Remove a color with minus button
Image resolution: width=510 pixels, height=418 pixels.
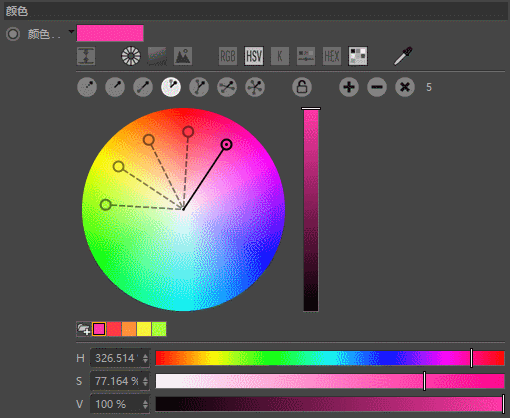pyautogui.click(x=377, y=87)
